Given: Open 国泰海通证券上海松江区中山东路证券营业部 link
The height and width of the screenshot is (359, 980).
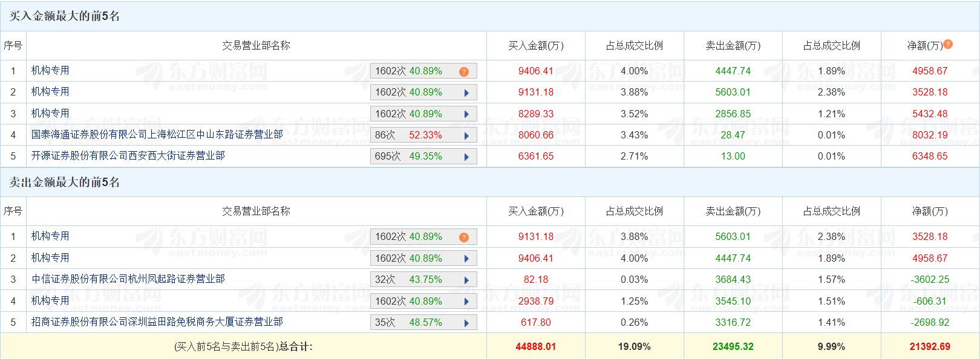Looking at the screenshot, I should coord(157,135).
